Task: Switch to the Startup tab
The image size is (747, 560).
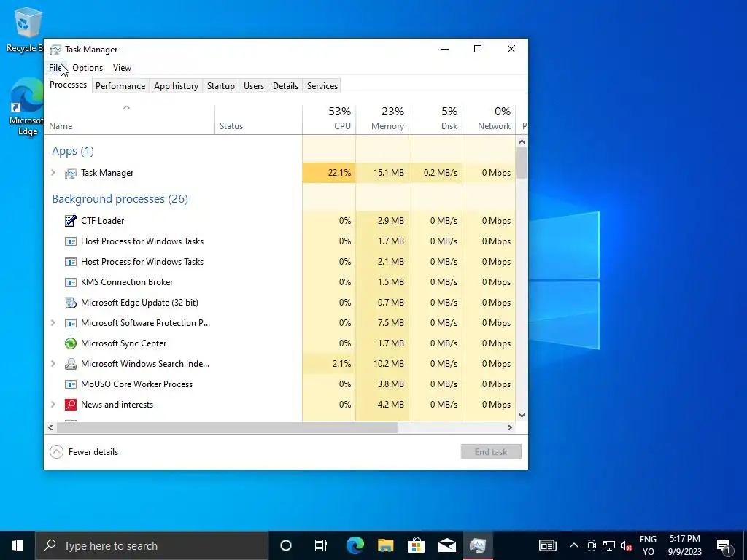Action: point(220,86)
